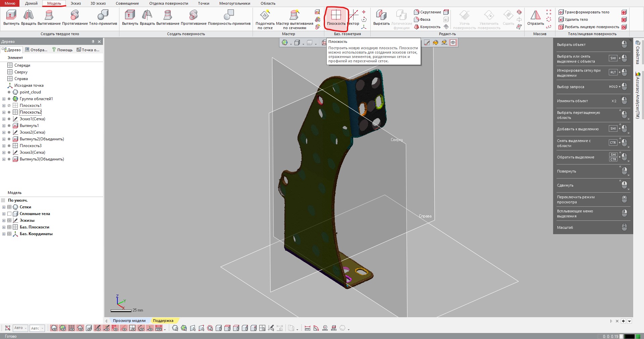The height and width of the screenshot is (339, 644).
Task: Apply Скругление fillet tool
Action: pyautogui.click(x=428, y=12)
